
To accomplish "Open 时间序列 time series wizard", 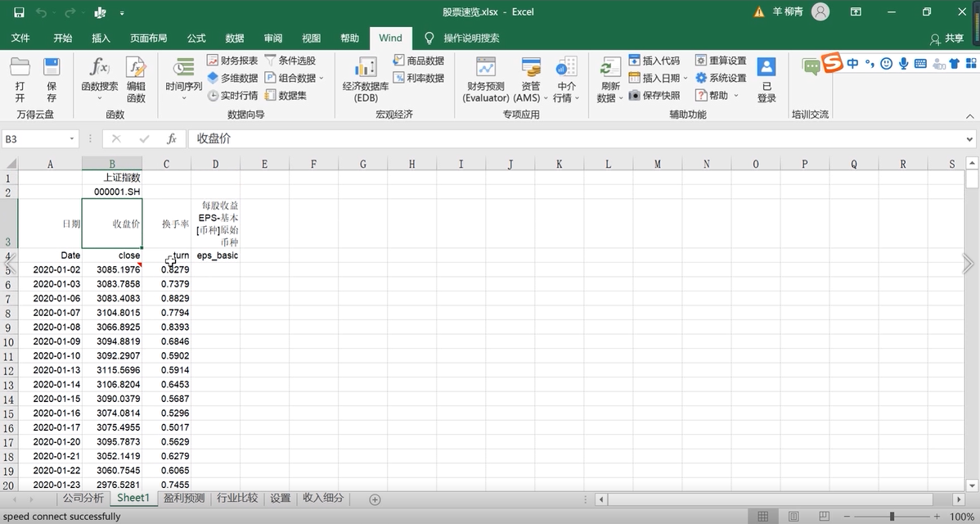I will coord(183,80).
